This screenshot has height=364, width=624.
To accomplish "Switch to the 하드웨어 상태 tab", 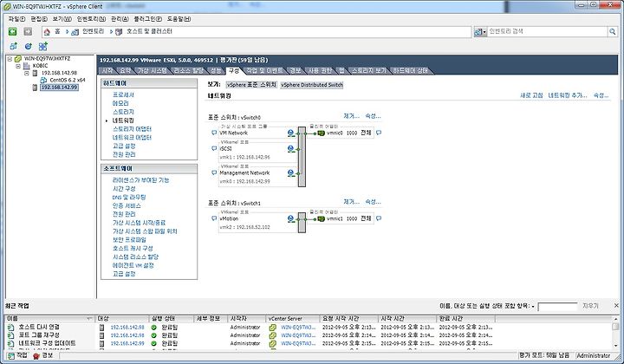I will (411, 70).
